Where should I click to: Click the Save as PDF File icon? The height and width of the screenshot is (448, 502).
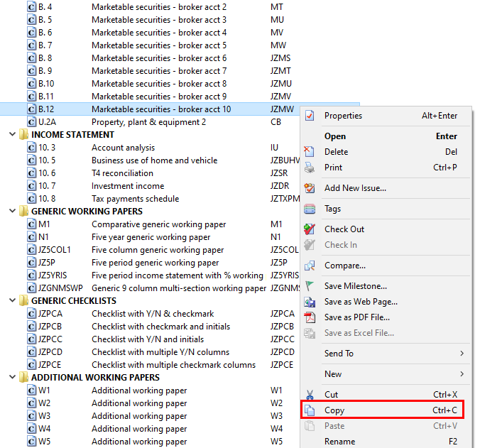(309, 317)
